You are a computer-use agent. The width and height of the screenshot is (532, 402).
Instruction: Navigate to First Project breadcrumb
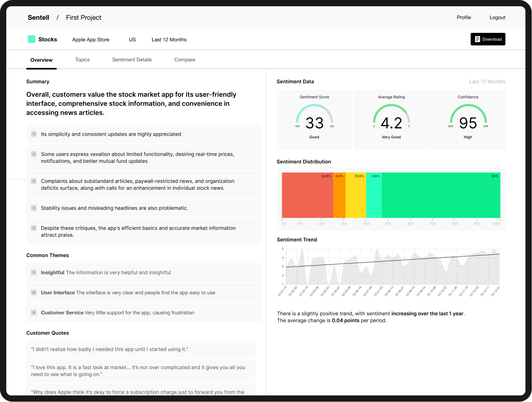83,18
